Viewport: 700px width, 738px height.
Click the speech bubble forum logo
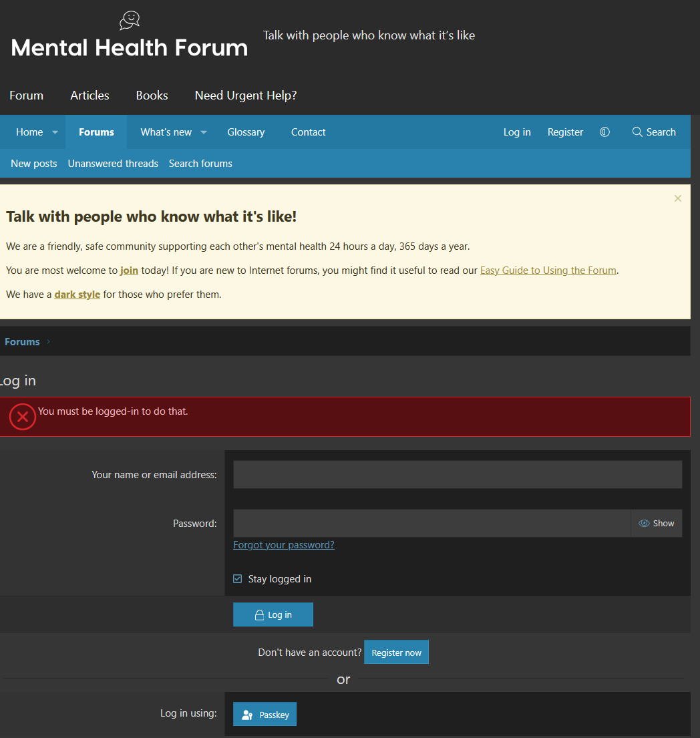pyautogui.click(x=130, y=21)
